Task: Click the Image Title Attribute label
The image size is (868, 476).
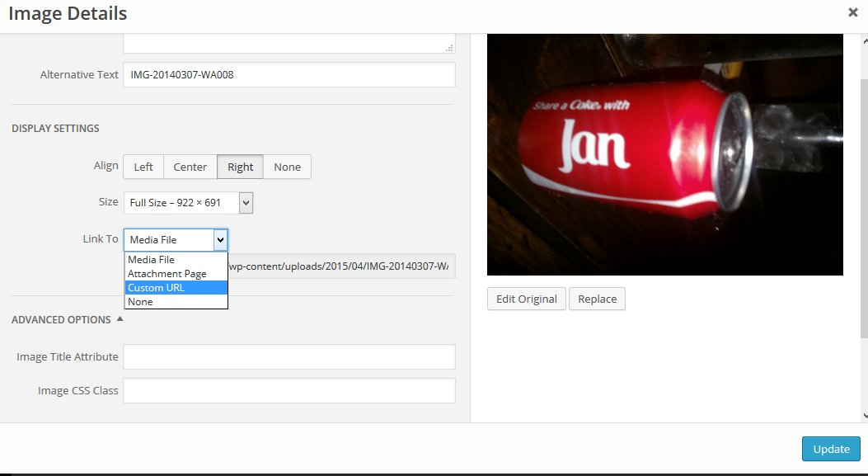Action: tap(68, 357)
